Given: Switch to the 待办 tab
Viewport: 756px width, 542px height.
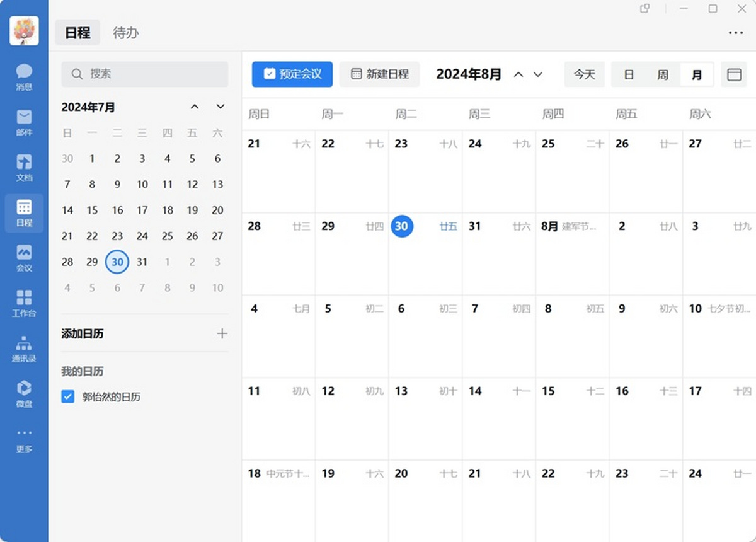Looking at the screenshot, I should click(125, 33).
